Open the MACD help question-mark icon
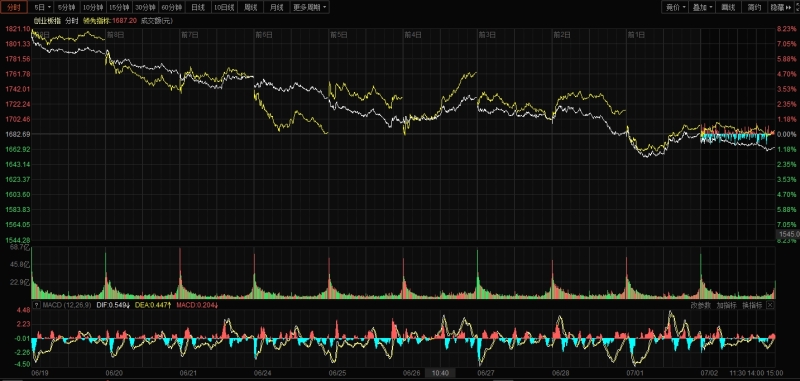The image size is (800, 381). click(x=36, y=305)
